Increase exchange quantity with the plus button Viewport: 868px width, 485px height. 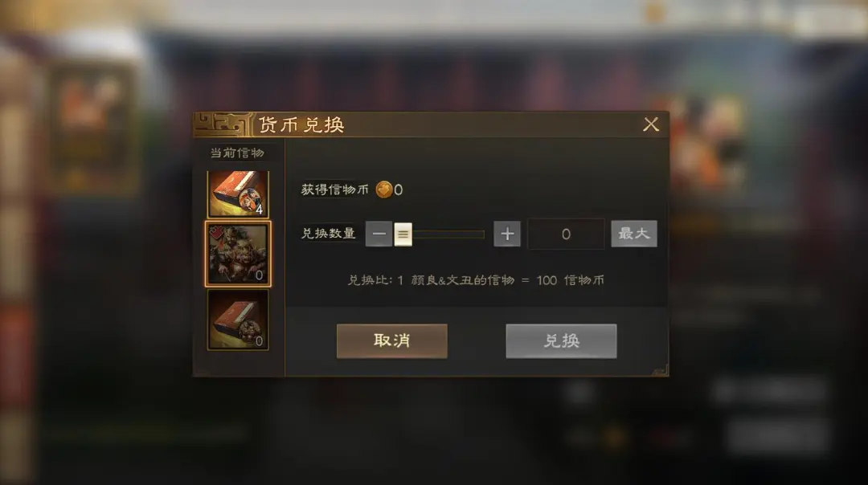point(507,234)
